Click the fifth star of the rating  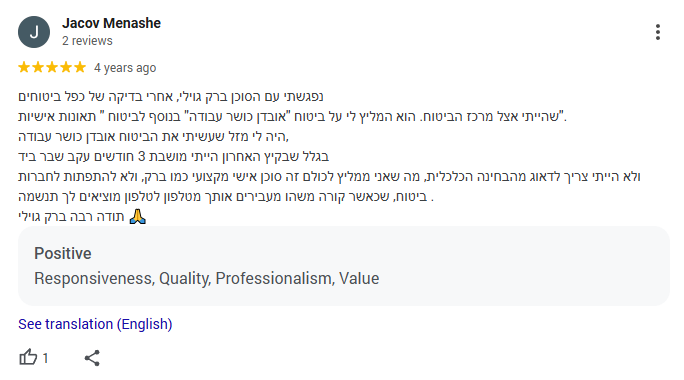coord(80,67)
